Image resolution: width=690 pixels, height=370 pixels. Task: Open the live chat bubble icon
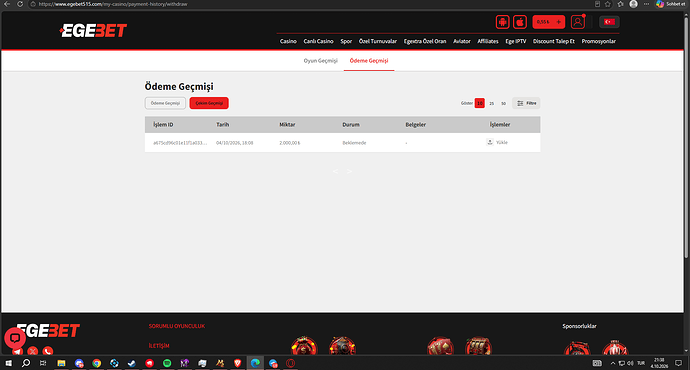click(x=15, y=338)
